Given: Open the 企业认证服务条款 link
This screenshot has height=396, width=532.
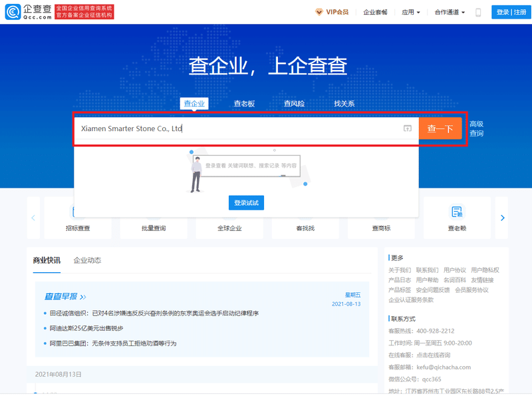Looking at the screenshot, I should (411, 299).
